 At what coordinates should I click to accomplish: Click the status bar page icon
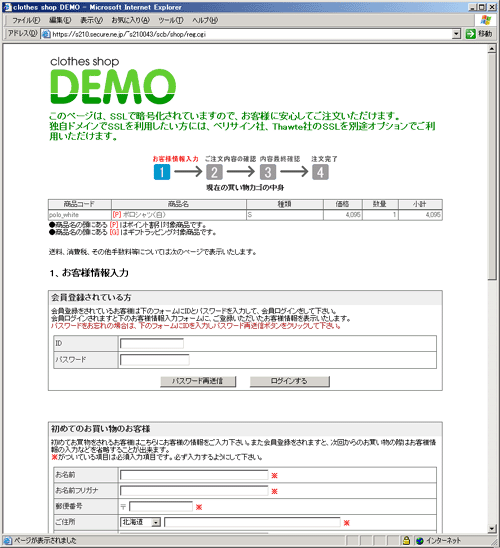7,541
